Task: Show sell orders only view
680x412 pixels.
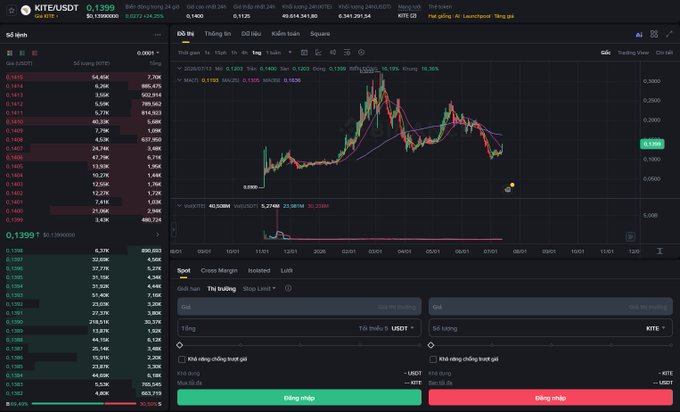Action: 35,53
